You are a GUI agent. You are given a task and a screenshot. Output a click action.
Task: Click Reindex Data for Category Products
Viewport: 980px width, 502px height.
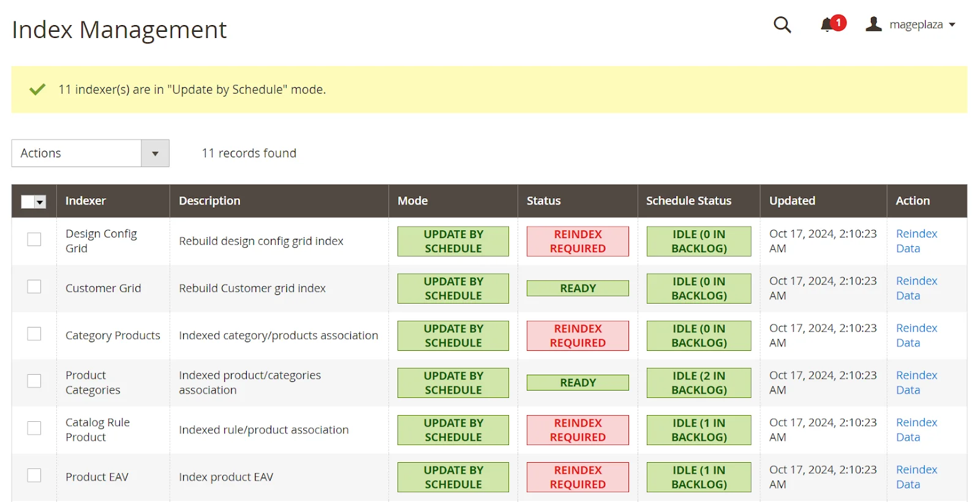[x=916, y=335]
